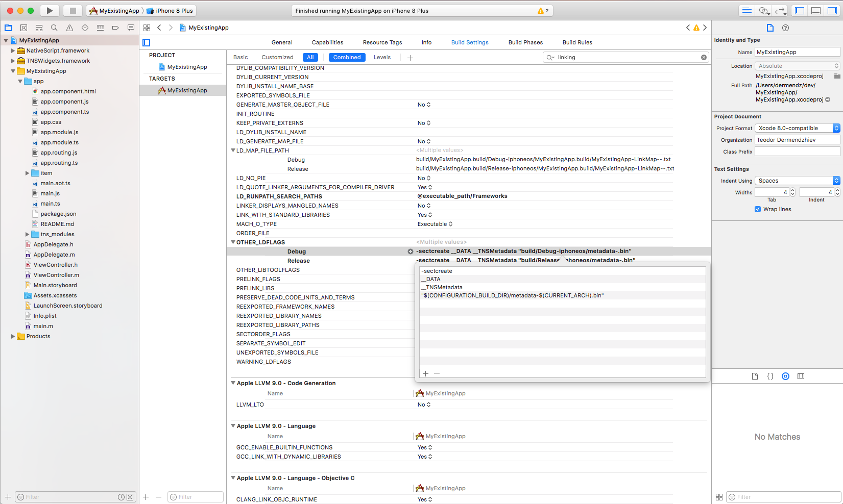The image size is (843, 504).
Task: Show the File inspector
Action: (770, 28)
